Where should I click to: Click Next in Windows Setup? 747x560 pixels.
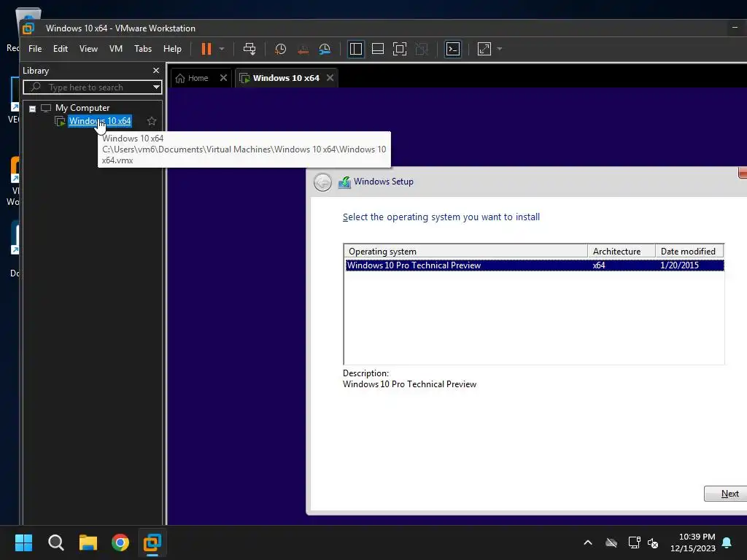[x=726, y=494]
